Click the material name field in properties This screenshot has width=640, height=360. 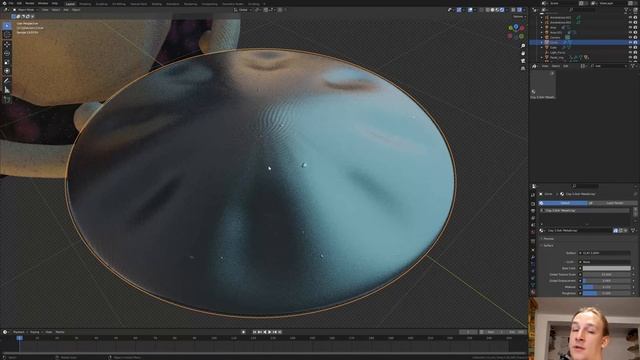tap(579, 231)
